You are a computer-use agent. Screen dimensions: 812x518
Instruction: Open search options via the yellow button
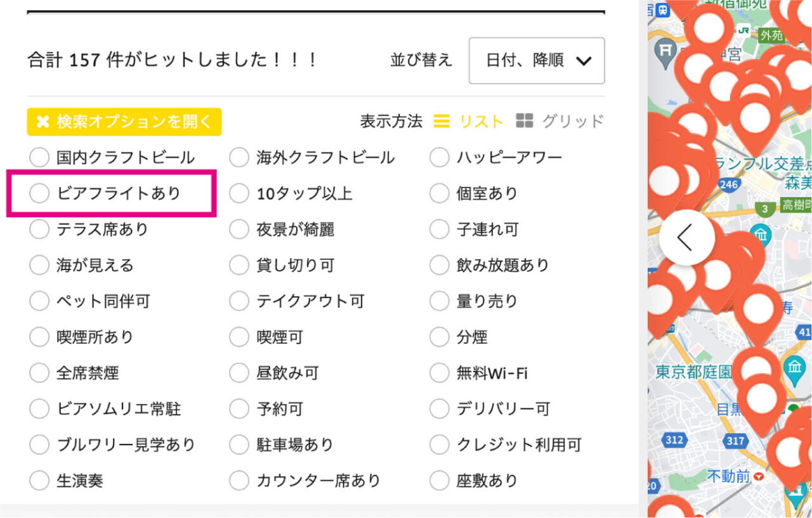(x=124, y=121)
